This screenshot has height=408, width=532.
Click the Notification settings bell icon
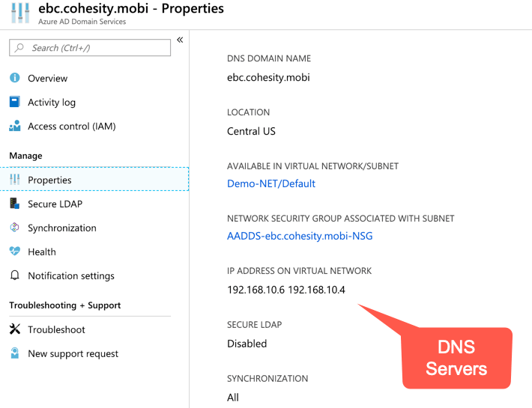(15, 276)
